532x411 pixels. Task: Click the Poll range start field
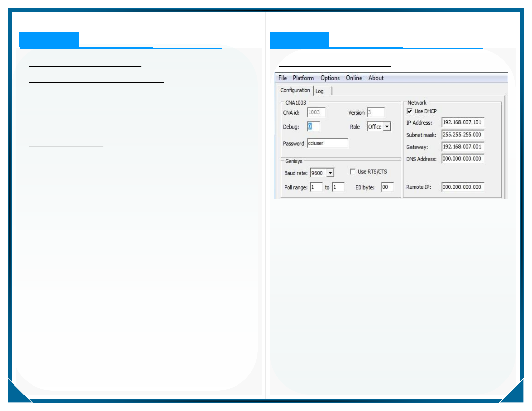(316, 187)
